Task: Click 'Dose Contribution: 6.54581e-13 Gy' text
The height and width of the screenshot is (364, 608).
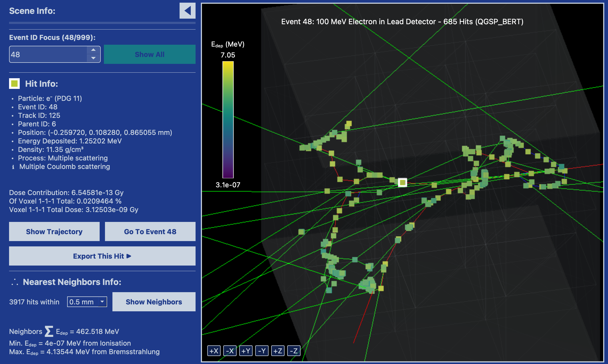Action: tap(66, 193)
